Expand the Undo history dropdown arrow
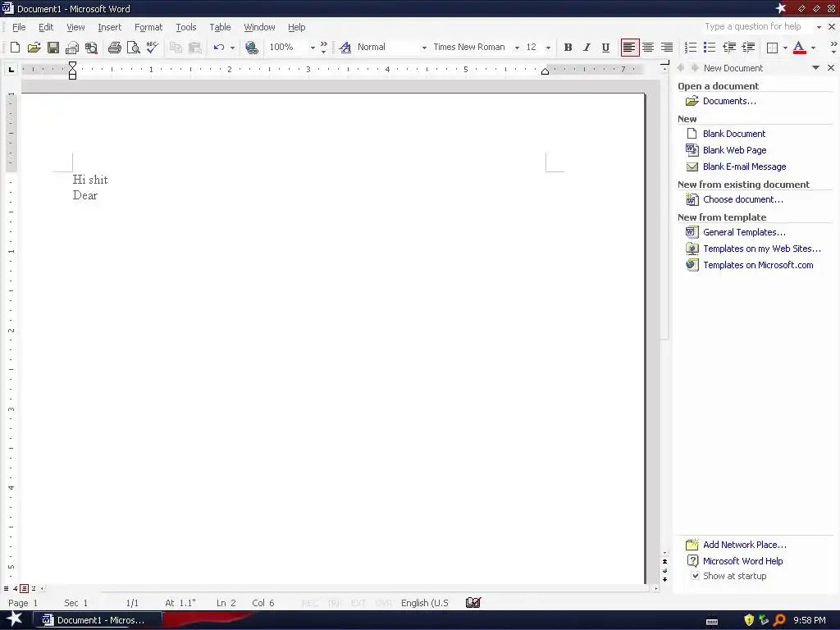 232,48
